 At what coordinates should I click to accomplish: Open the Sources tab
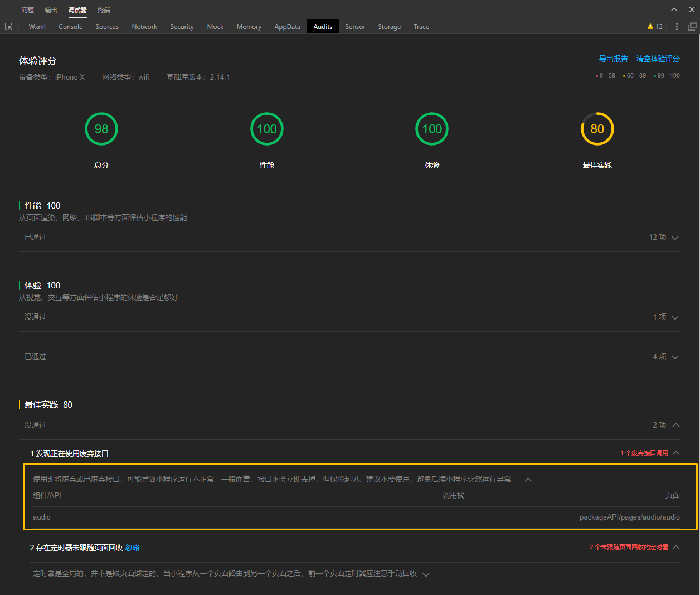pyautogui.click(x=107, y=27)
